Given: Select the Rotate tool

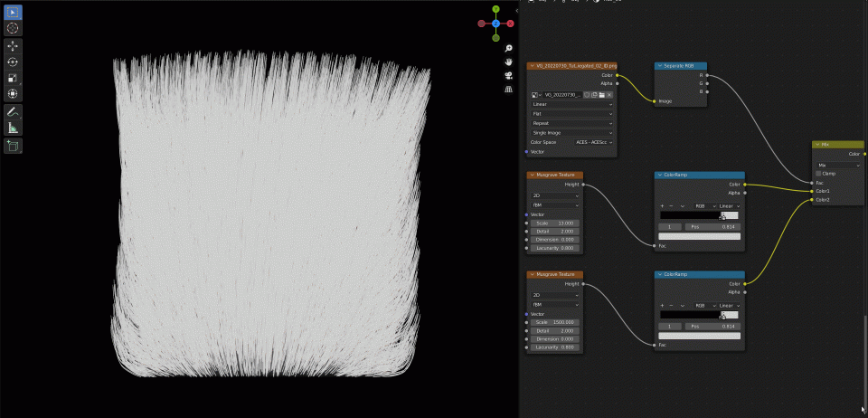Looking at the screenshot, I should 14,62.
